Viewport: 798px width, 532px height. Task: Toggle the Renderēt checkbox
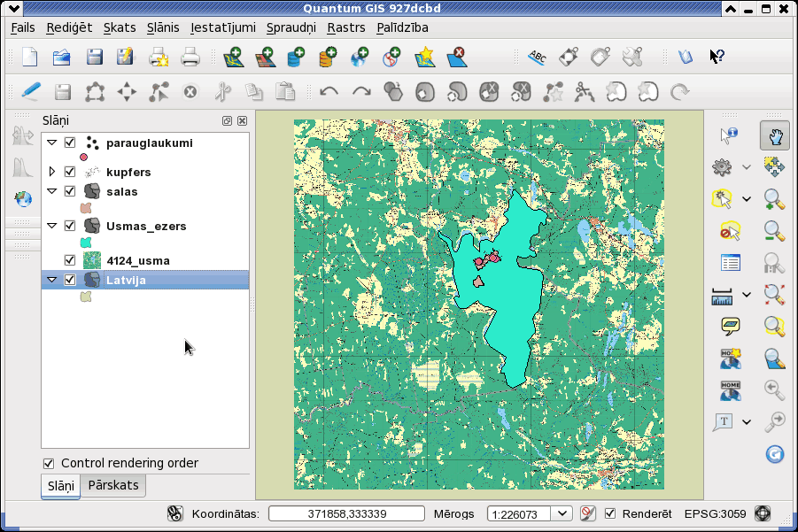coord(610,513)
